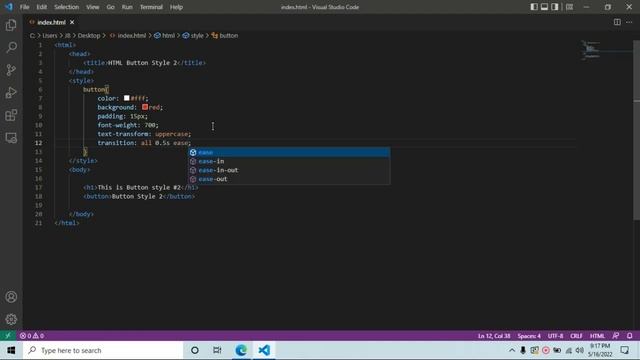
Task: Change line endings via CRLF
Action: tap(576, 336)
